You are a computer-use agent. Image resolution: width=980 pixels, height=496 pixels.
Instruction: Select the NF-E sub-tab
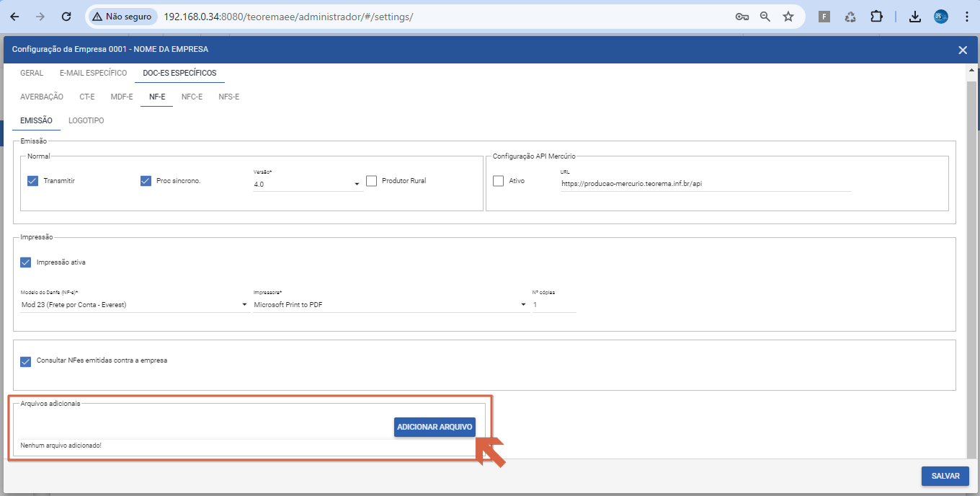pos(157,97)
